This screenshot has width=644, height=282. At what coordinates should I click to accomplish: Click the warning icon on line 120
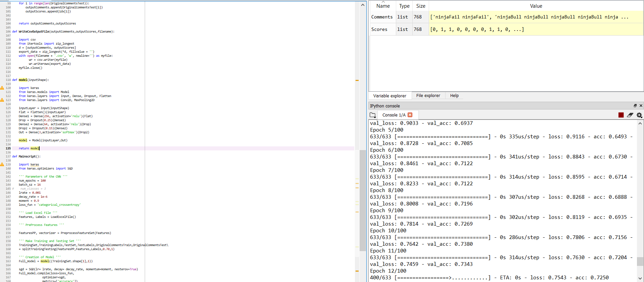point(2,88)
